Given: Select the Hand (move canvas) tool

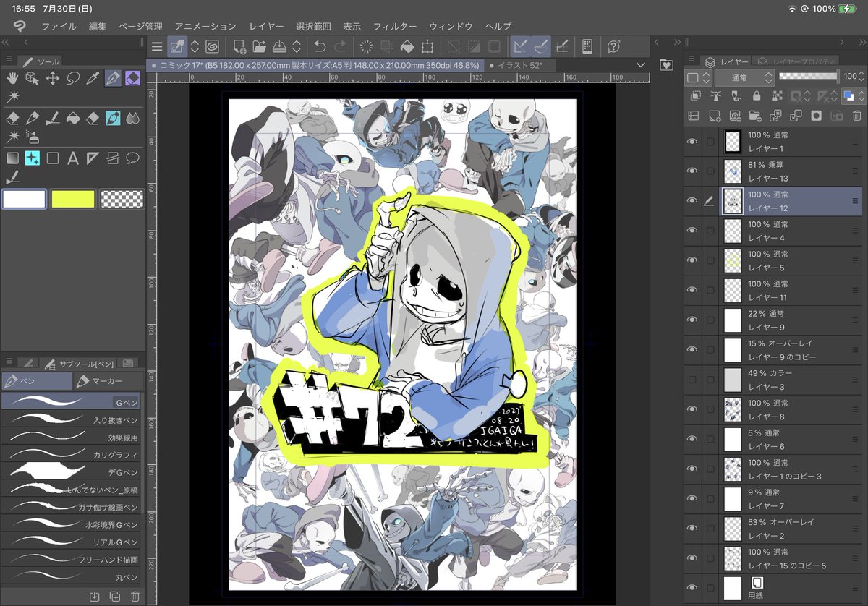Looking at the screenshot, I should coord(12,78).
